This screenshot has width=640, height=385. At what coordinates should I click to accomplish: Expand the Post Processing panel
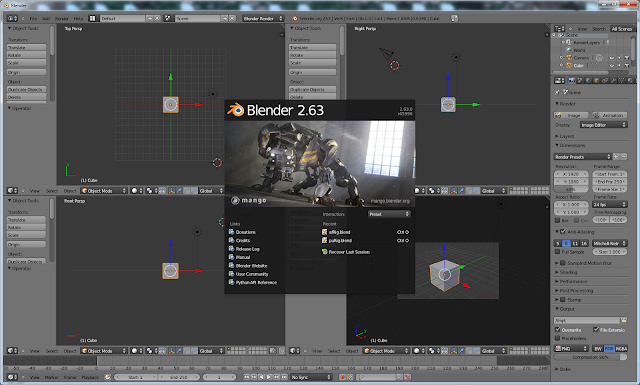click(x=576, y=291)
